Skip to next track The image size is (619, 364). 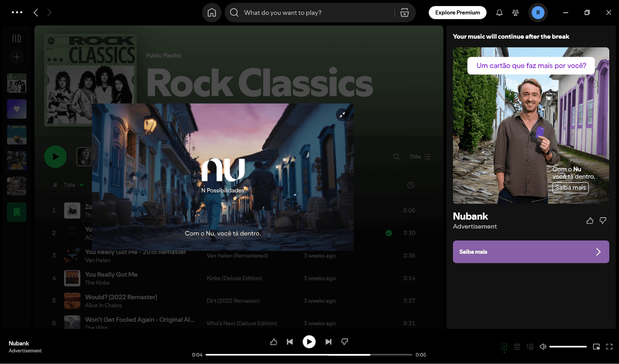pyautogui.click(x=328, y=342)
